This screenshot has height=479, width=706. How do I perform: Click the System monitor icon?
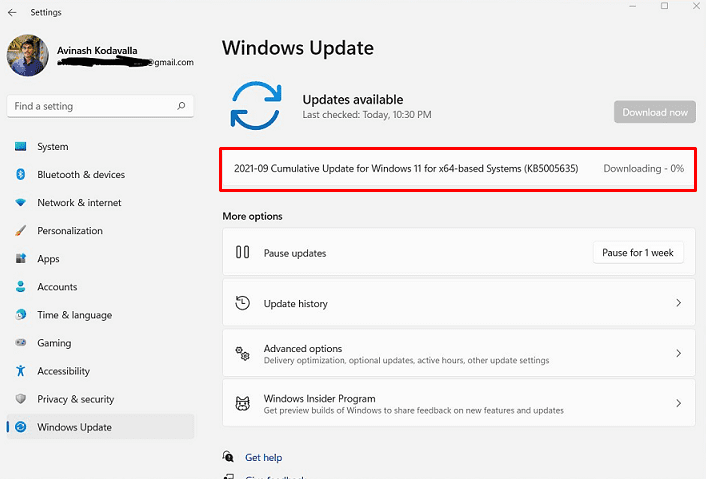tap(20, 146)
